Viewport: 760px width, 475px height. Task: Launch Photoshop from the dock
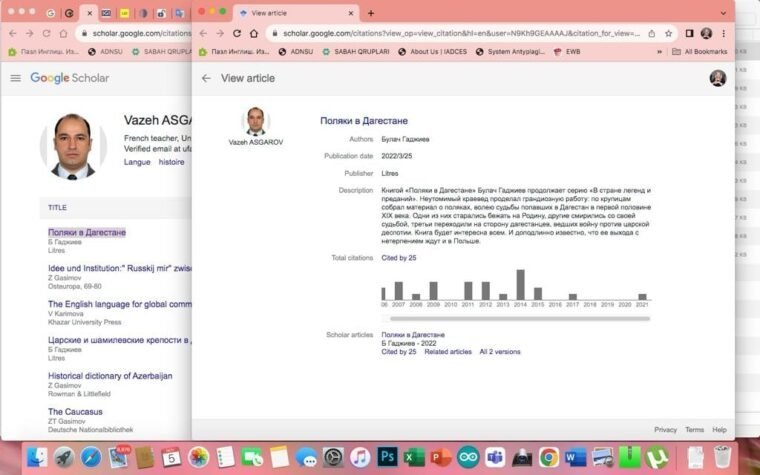click(x=388, y=457)
